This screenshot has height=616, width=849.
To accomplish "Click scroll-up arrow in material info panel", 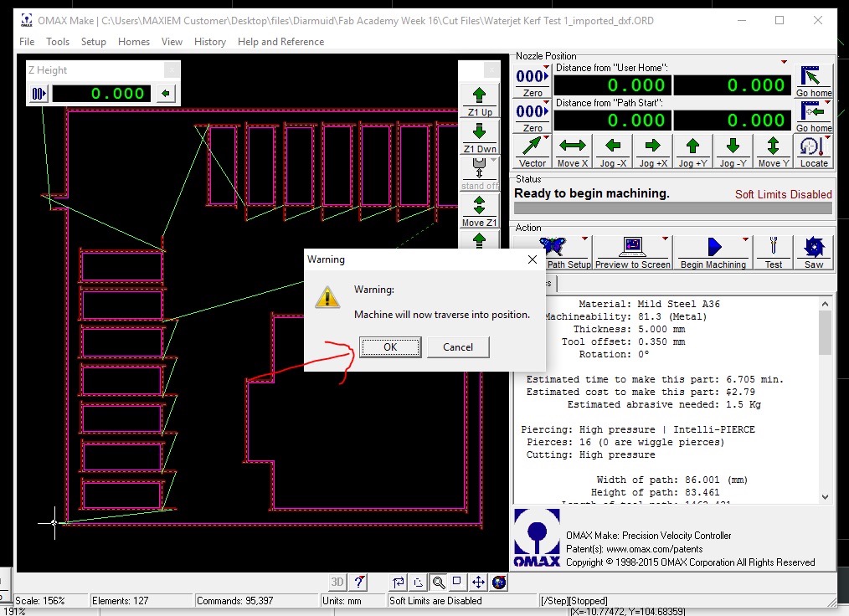I will click(x=825, y=304).
